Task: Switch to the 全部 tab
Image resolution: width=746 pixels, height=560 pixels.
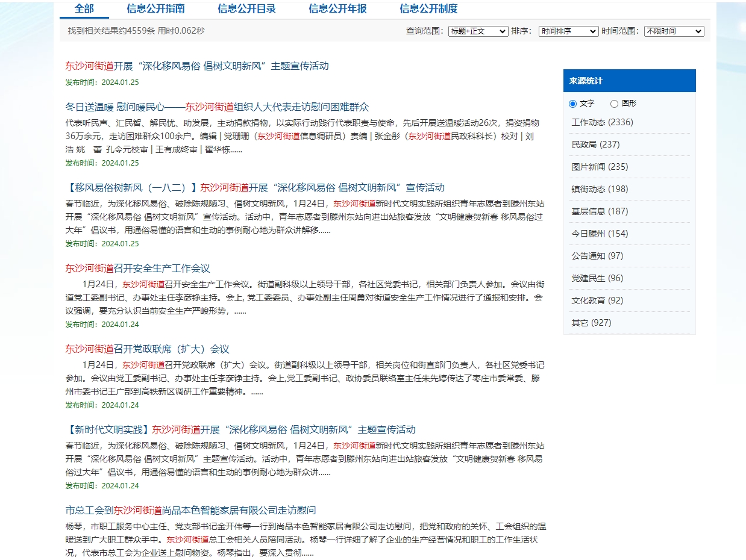Action: click(84, 8)
